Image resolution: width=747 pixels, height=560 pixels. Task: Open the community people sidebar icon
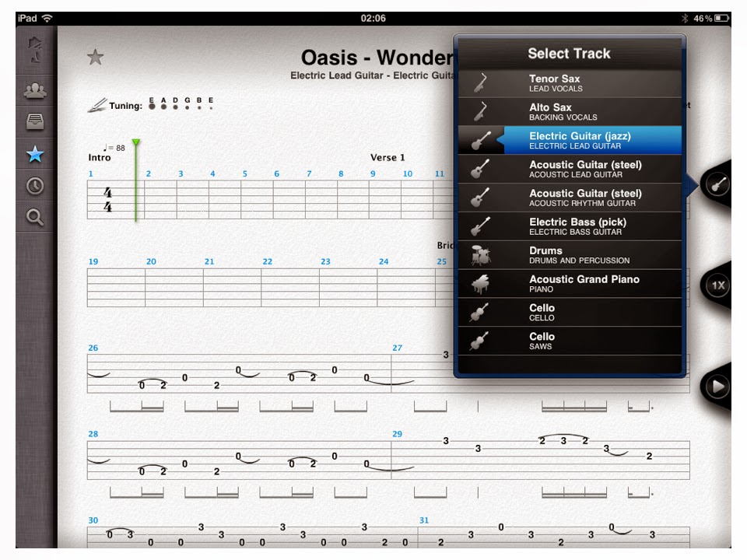click(35, 90)
